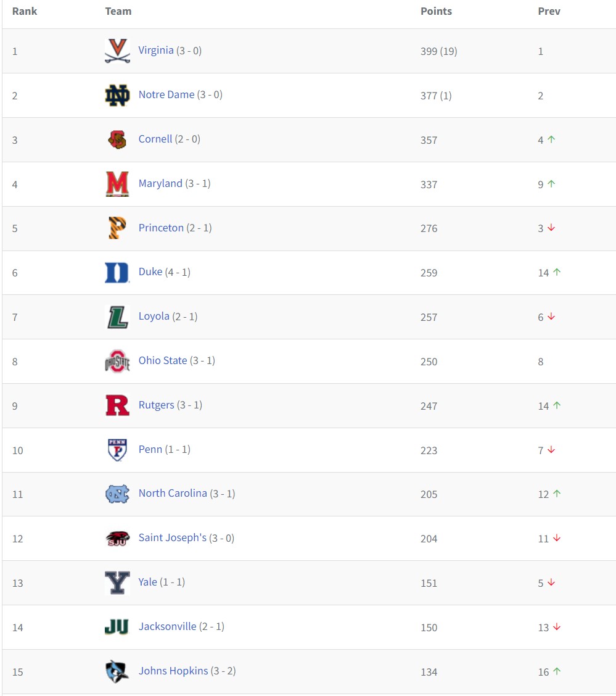This screenshot has width=616, height=696.
Task: Open the North Carolina team link
Action: (x=173, y=493)
